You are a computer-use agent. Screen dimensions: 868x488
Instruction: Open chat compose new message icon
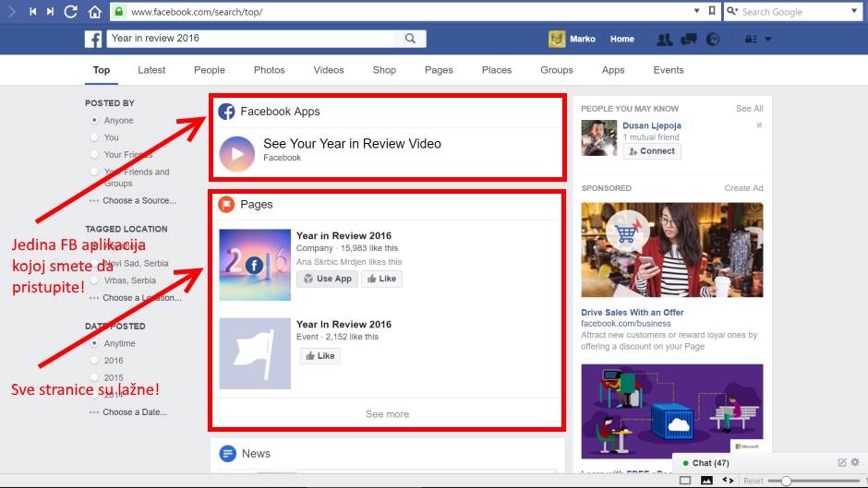click(x=842, y=462)
